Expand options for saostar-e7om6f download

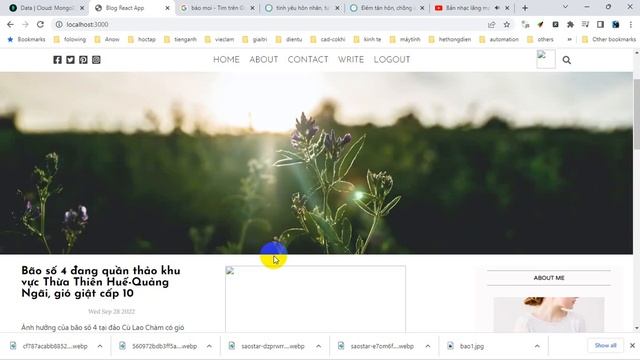pos(428,346)
